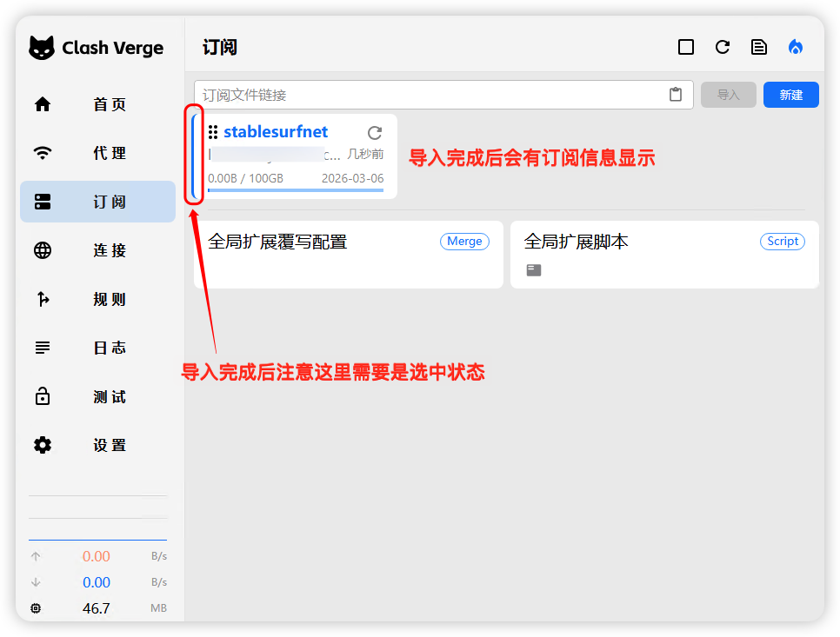Screen dimensions: 840x637
Task: Open the file icon under 全局扩展脚本
Action: click(534, 270)
